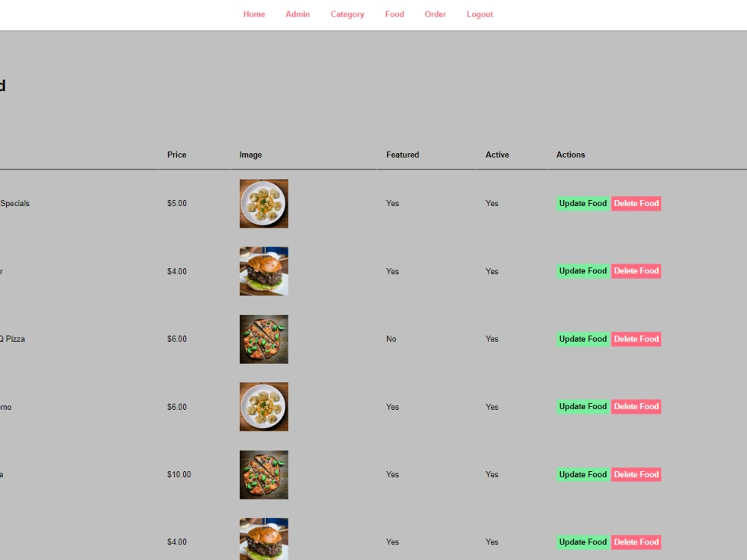Click Delete Food for the Specials row
Screen dimensions: 747x560
636,203
